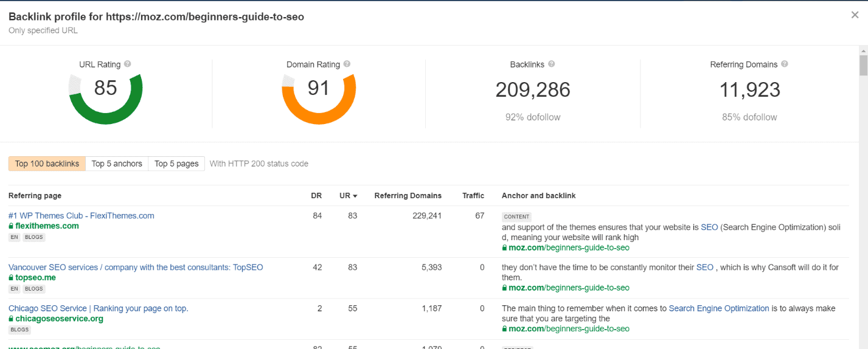This screenshot has height=349, width=868.
Task: Click EN tag under topseo.me
Action: pos(14,289)
